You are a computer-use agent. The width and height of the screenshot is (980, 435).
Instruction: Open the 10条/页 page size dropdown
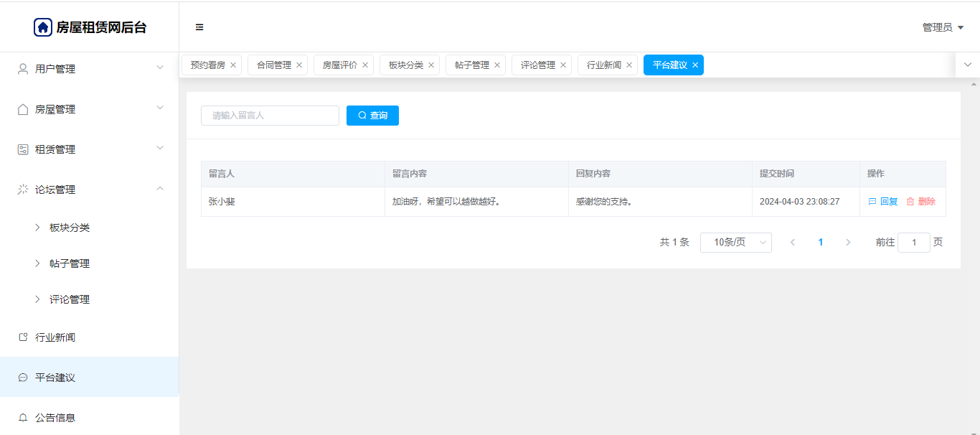pyautogui.click(x=735, y=243)
